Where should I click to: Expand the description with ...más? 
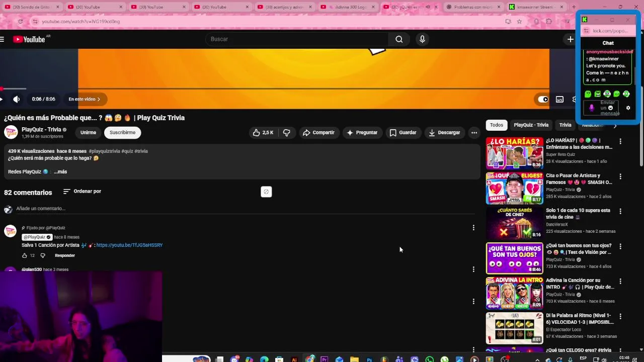[60, 172]
